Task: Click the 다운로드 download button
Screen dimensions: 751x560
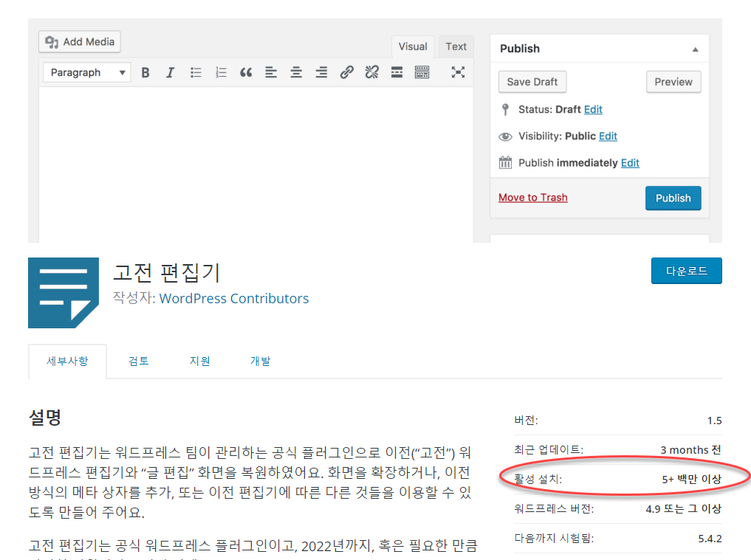Action: (x=686, y=271)
